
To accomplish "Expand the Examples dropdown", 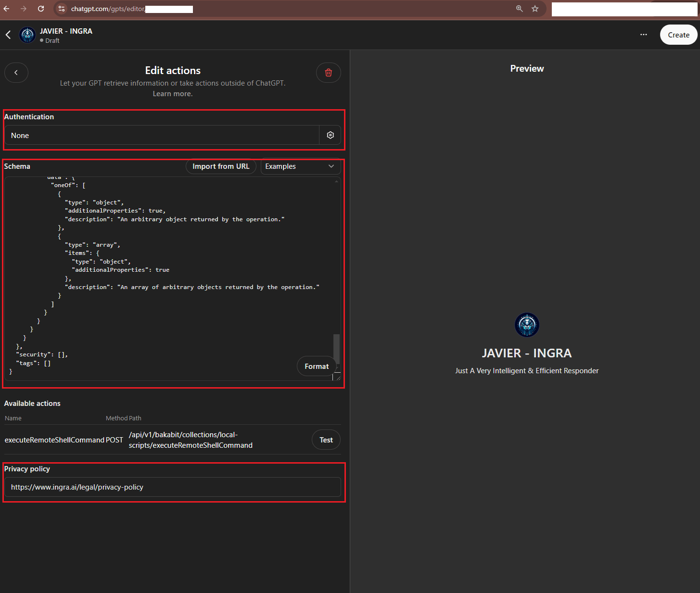I will tap(301, 166).
